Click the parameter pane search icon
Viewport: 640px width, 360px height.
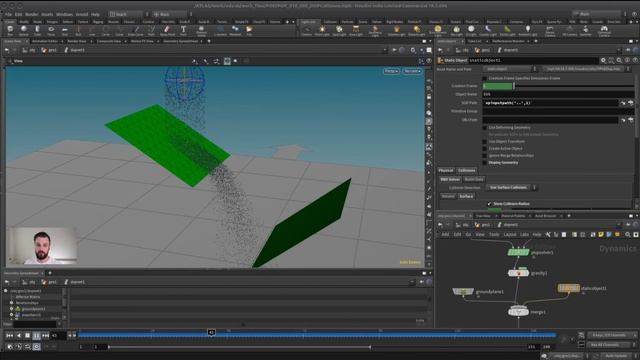(619, 60)
